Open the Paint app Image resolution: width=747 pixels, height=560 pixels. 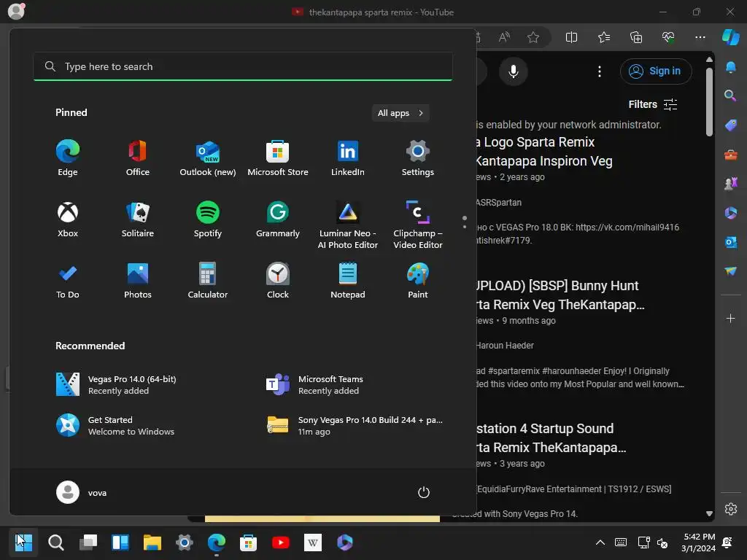(418, 281)
